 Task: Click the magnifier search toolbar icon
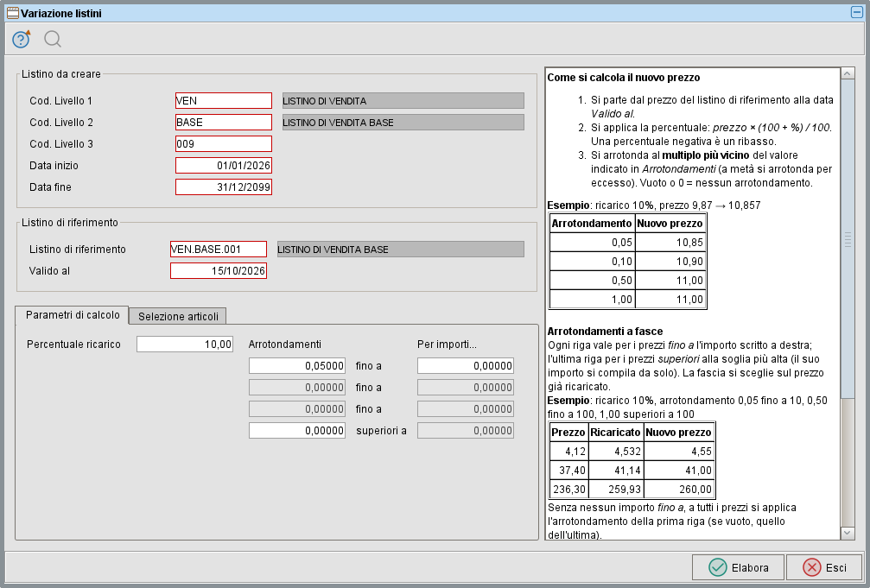53,40
